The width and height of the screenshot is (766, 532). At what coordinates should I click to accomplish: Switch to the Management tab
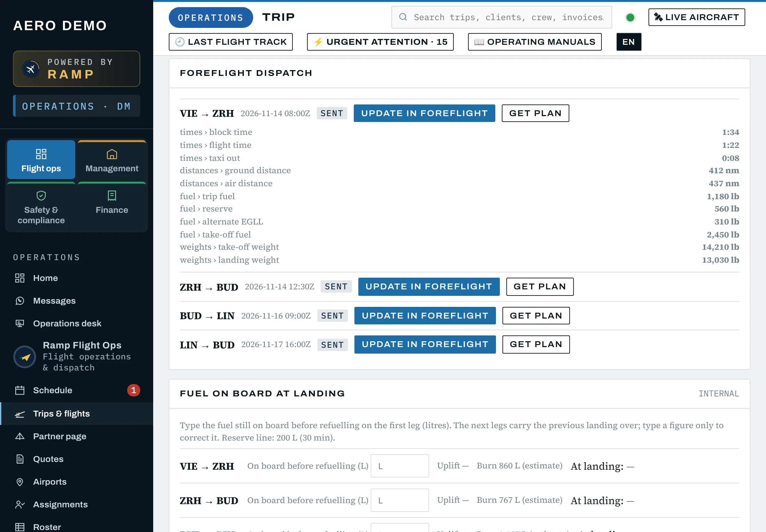click(x=112, y=160)
